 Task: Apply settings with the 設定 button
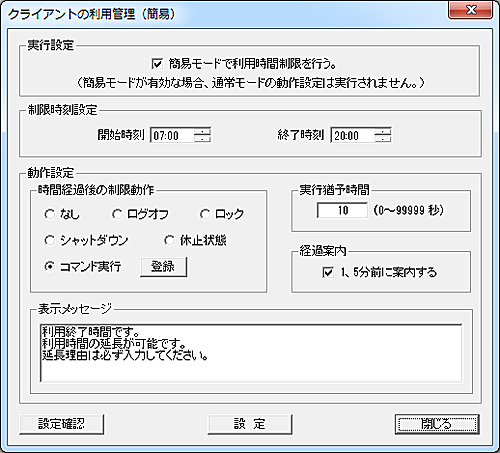pos(250,424)
